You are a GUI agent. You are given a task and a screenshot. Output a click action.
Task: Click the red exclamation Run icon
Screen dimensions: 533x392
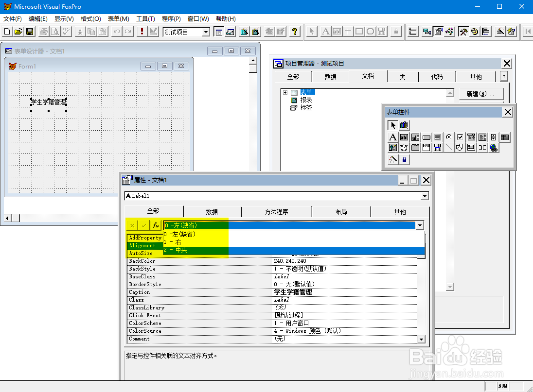[142, 32]
